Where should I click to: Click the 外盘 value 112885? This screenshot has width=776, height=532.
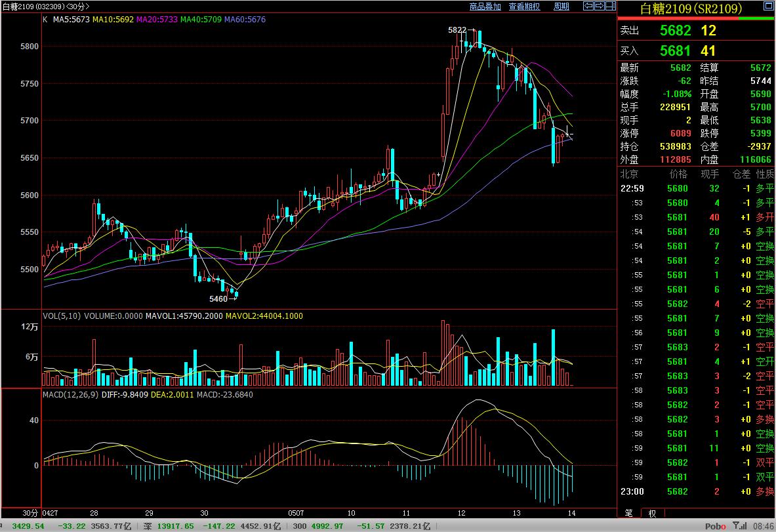[x=676, y=159]
